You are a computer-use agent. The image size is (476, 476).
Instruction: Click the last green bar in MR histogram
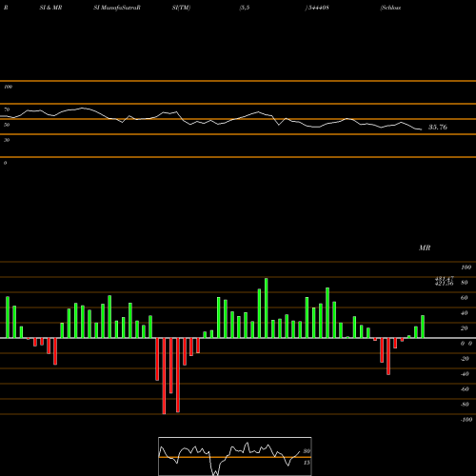(x=423, y=327)
